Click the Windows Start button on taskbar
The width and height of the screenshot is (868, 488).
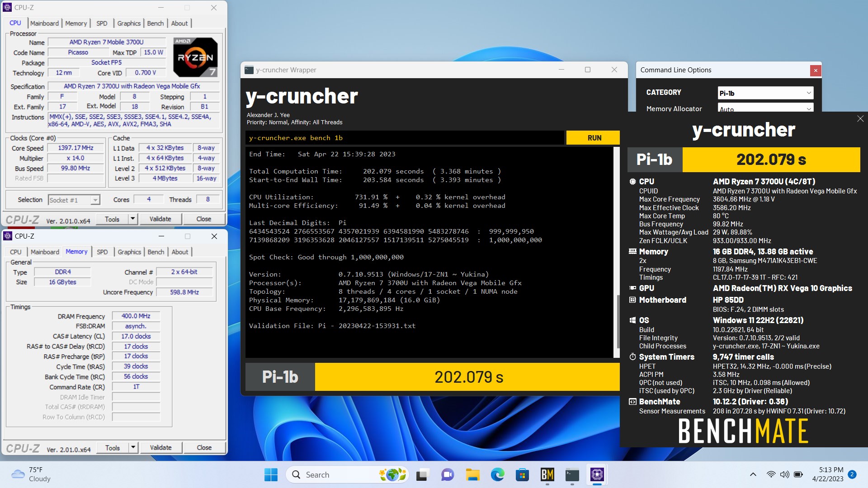pos(271,474)
